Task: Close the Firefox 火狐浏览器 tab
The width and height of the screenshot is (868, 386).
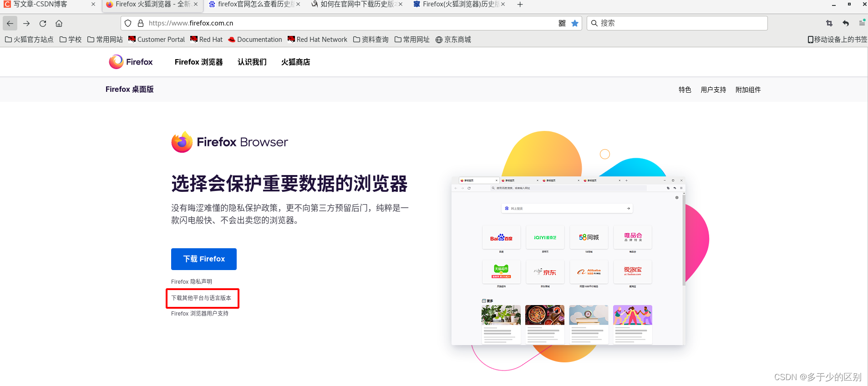Action: click(196, 4)
